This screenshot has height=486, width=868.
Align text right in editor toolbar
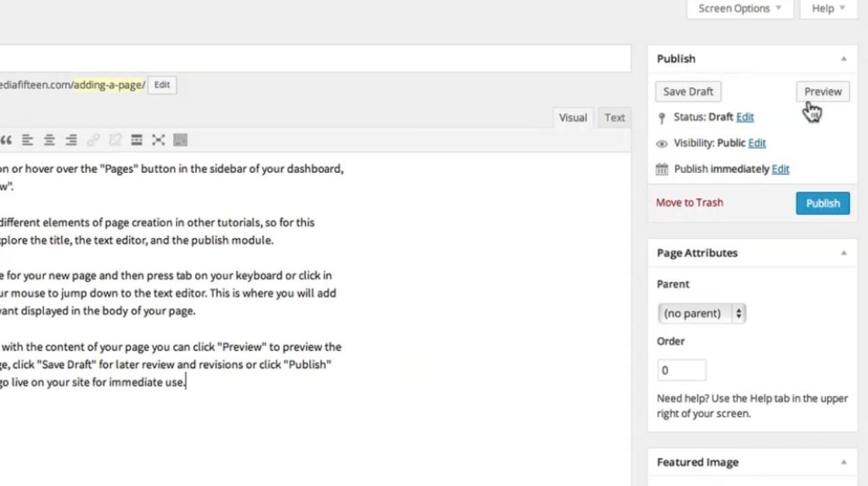pos(71,140)
